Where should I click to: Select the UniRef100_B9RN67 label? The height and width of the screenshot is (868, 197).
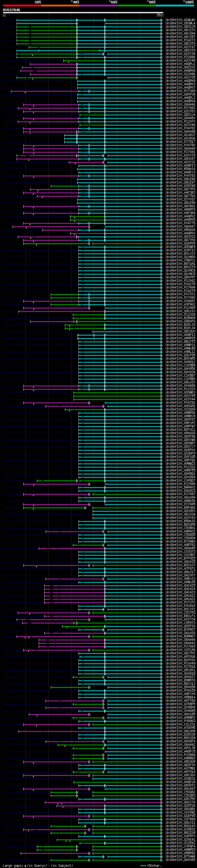[180, 636]
